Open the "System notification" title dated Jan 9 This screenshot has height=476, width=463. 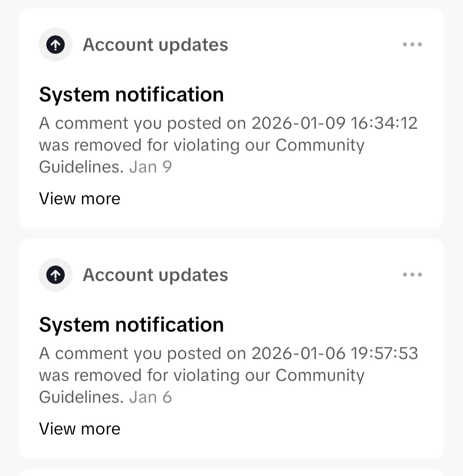coord(131,94)
